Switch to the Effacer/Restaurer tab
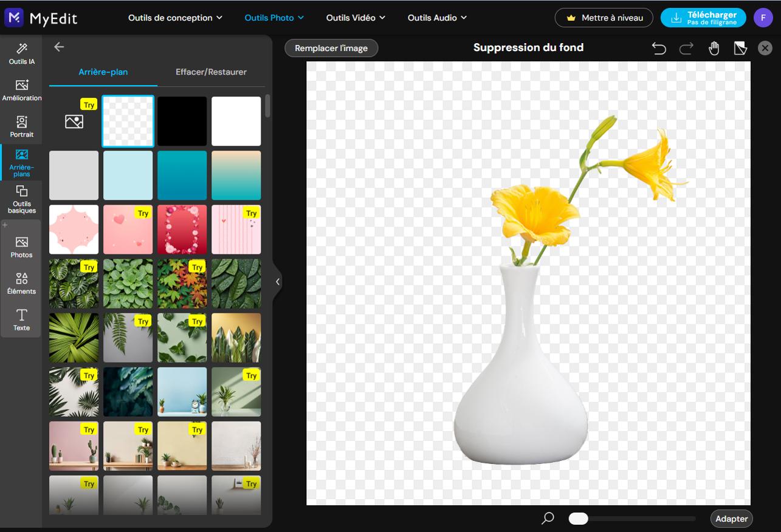The image size is (781, 532). coord(212,72)
